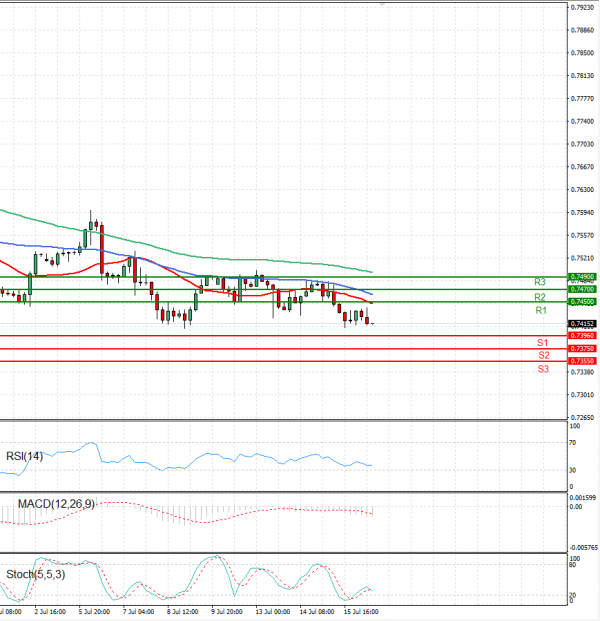Click the S2 support label
Viewport: 600px width, 621px height.
point(544,355)
